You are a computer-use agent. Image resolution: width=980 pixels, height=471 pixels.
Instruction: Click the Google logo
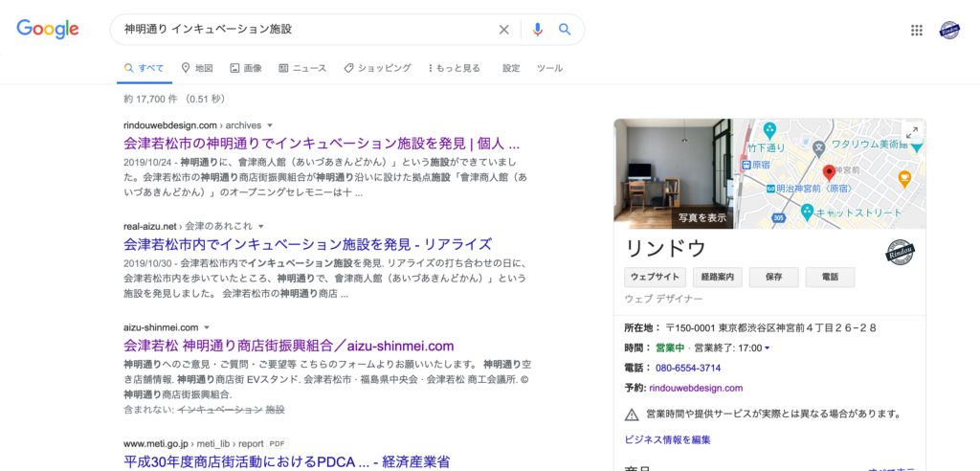[x=48, y=29]
